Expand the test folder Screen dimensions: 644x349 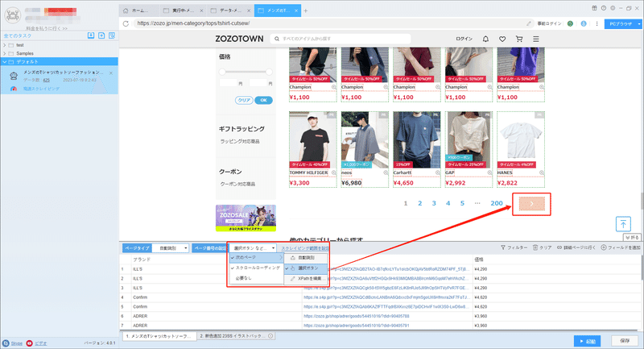(5, 45)
